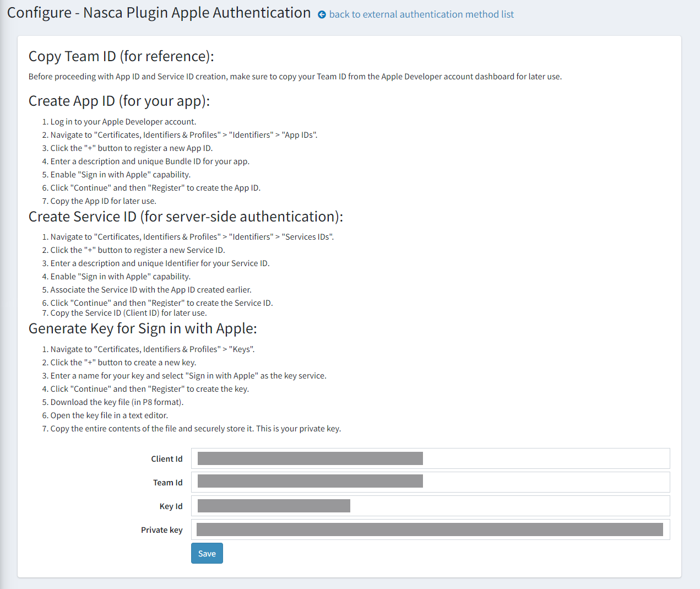Screen dimensions: 700x589
Task: Click the Client Id label
Action: pyautogui.click(x=166, y=459)
